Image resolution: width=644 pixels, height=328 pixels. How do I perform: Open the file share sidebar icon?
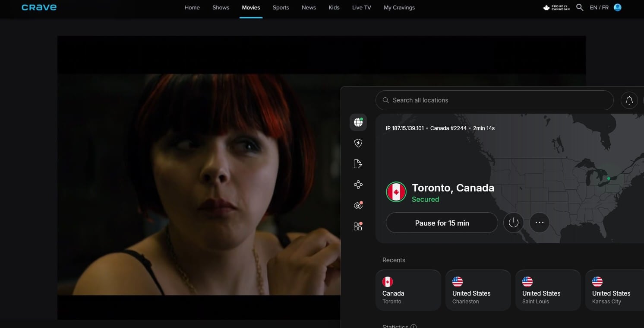point(358,164)
